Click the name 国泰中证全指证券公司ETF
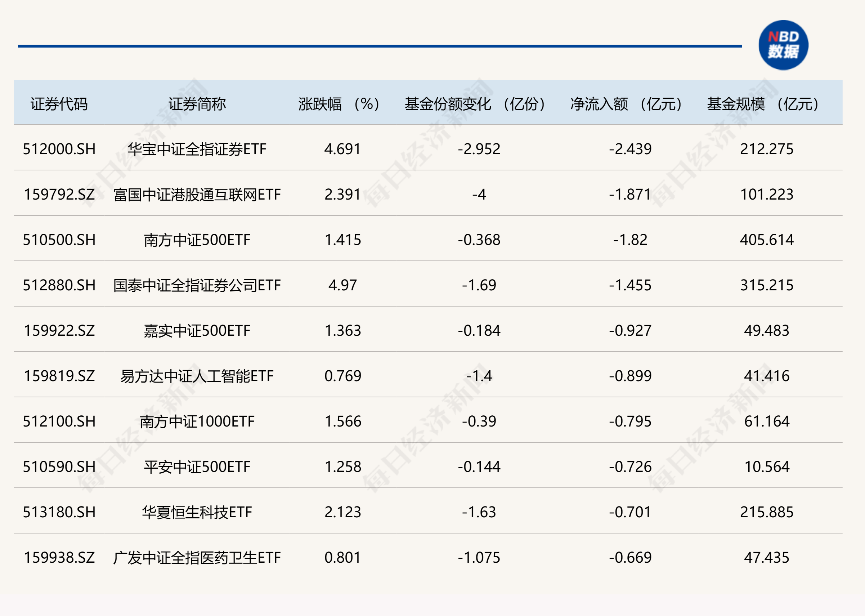Image resolution: width=865 pixels, height=616 pixels. pos(197,285)
